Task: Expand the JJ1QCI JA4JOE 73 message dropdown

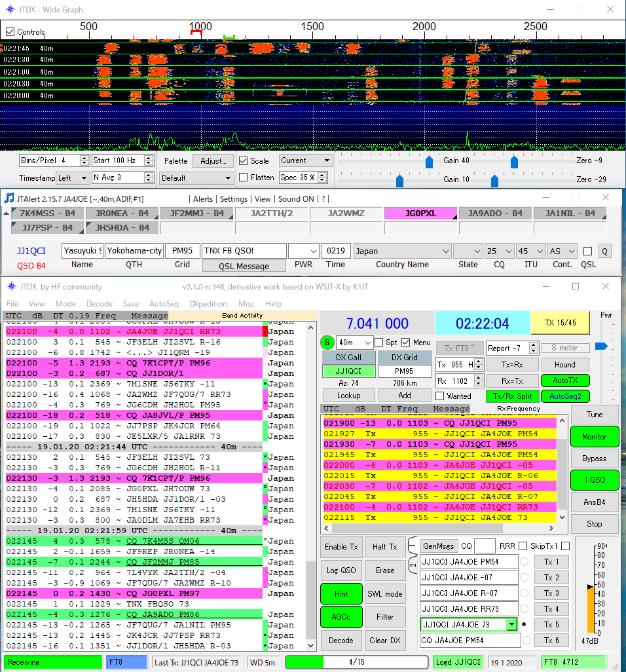Action: point(513,624)
